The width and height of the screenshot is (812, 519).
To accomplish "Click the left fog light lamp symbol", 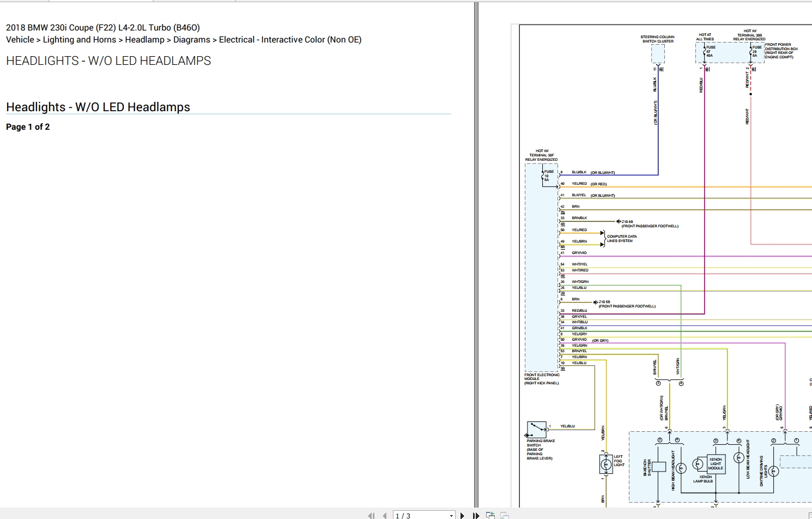I will click(x=606, y=464).
